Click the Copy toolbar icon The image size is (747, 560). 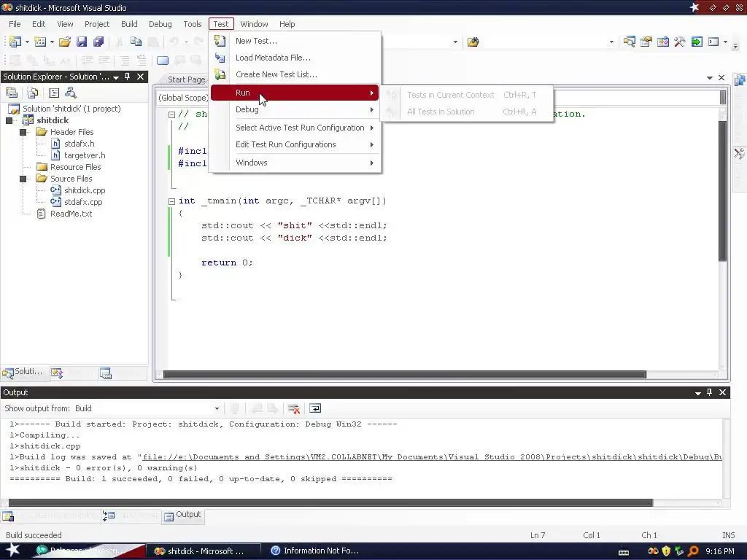coord(136,42)
